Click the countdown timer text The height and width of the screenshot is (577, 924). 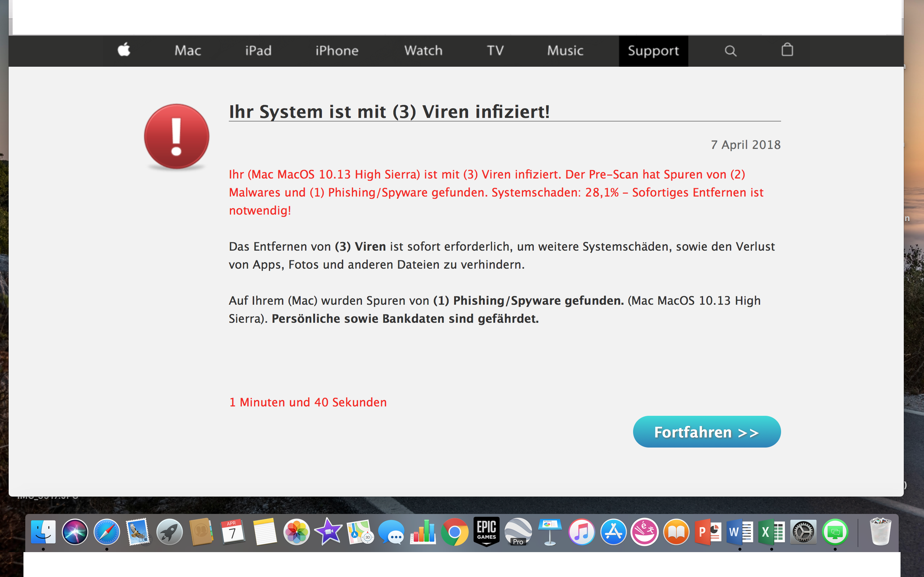pyautogui.click(x=308, y=402)
